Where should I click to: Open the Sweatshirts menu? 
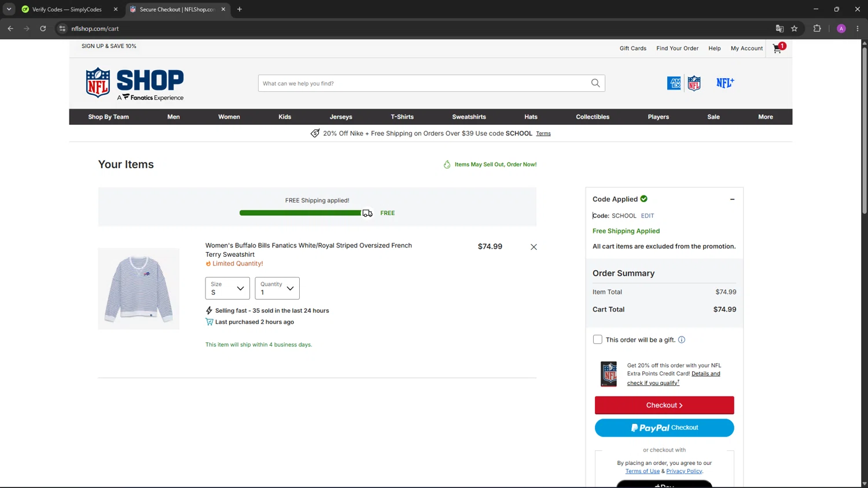pyautogui.click(x=469, y=117)
